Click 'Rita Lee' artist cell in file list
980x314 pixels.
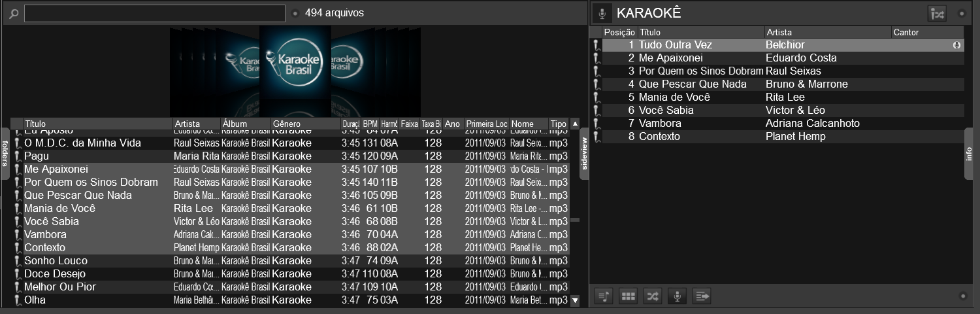tap(194, 209)
